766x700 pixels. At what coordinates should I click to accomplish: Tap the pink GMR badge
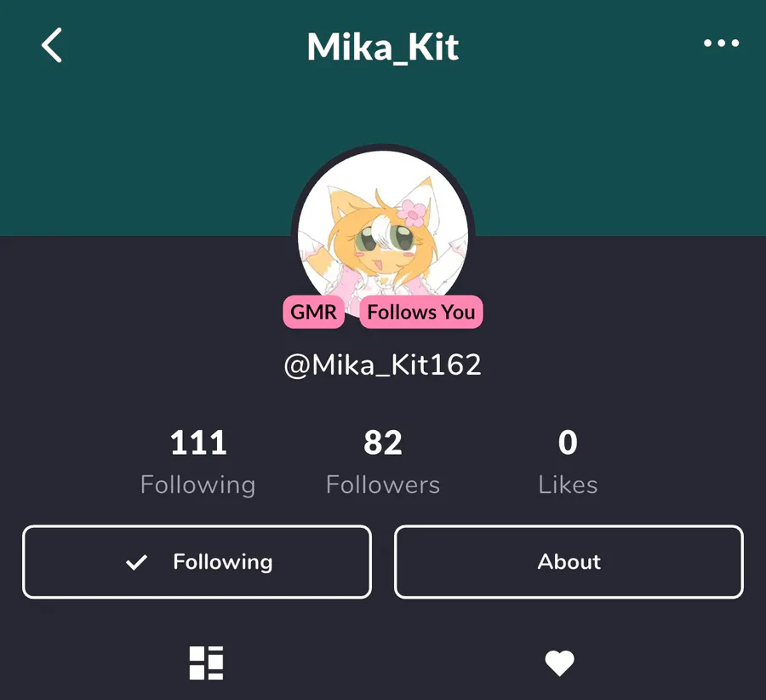(313, 312)
